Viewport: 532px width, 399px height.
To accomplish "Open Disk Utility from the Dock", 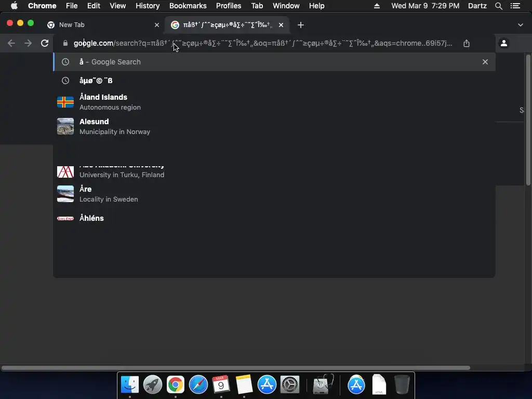I will (323, 385).
